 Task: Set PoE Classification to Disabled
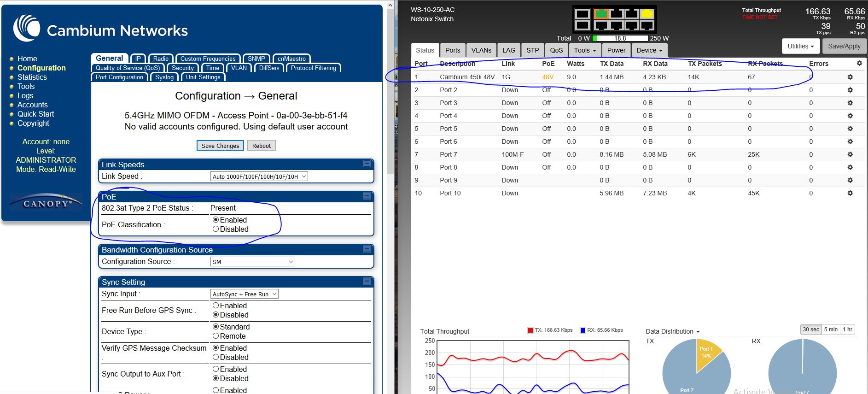pos(216,229)
